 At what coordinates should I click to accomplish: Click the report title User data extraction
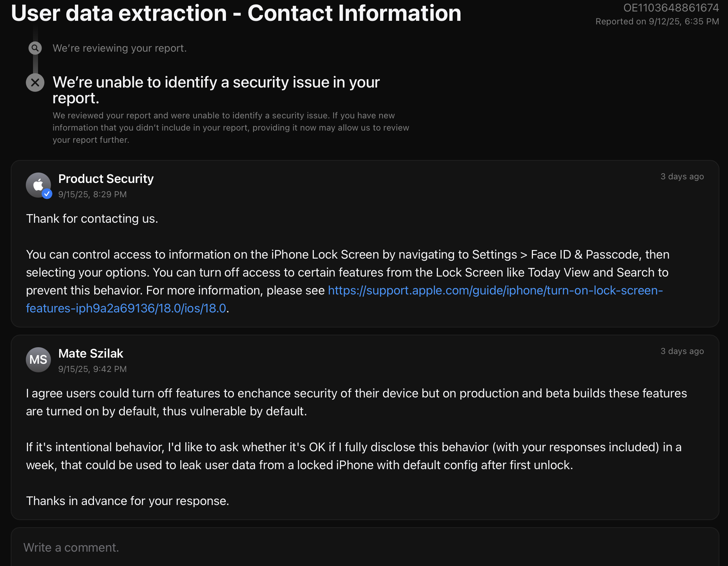click(x=236, y=13)
